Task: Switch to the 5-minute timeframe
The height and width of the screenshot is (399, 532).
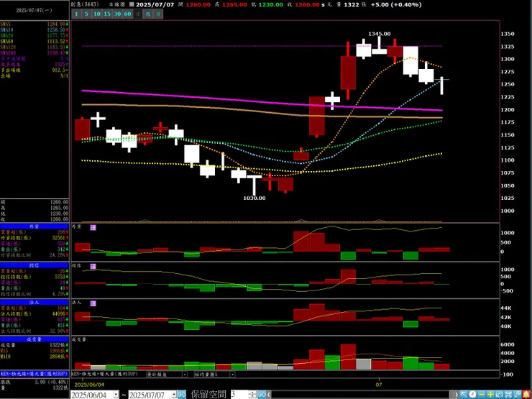Action: click(86, 14)
